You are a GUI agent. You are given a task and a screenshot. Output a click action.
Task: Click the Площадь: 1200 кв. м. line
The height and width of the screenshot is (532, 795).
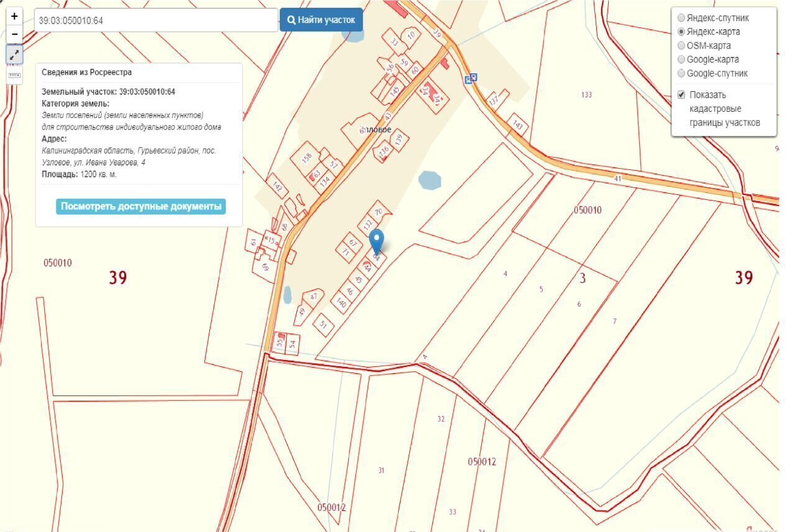pos(79,174)
